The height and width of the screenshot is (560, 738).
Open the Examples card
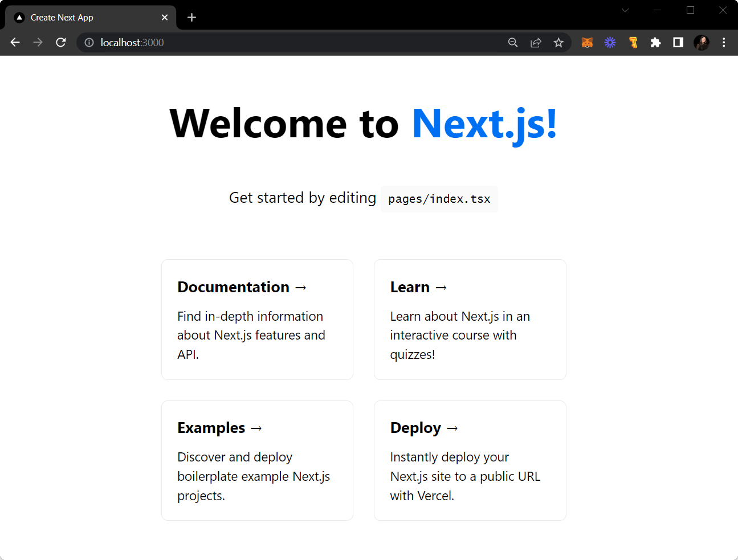click(x=257, y=461)
